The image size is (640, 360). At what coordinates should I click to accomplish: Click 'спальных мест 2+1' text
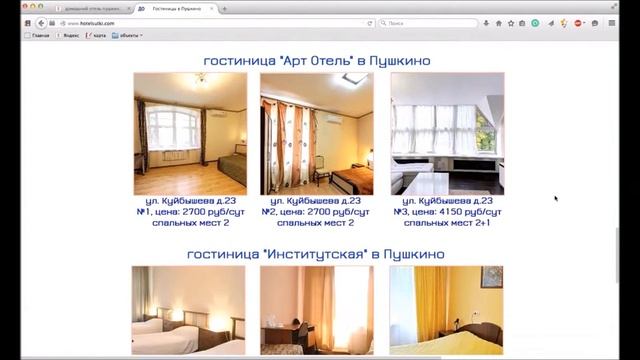[447, 223]
